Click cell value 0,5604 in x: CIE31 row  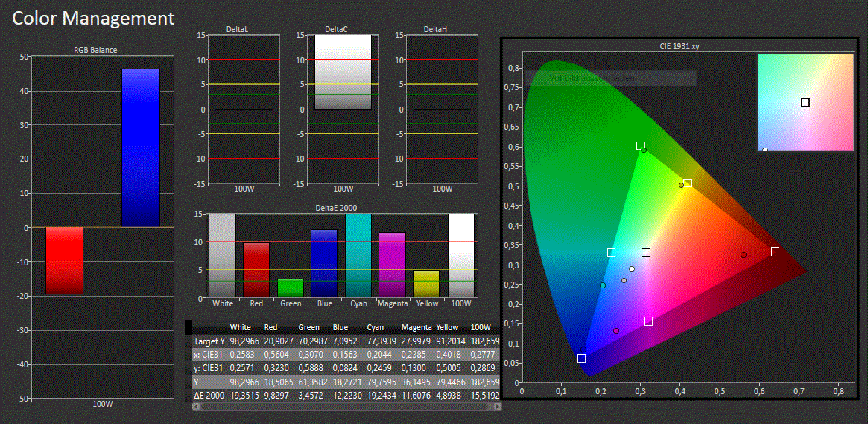click(278, 354)
